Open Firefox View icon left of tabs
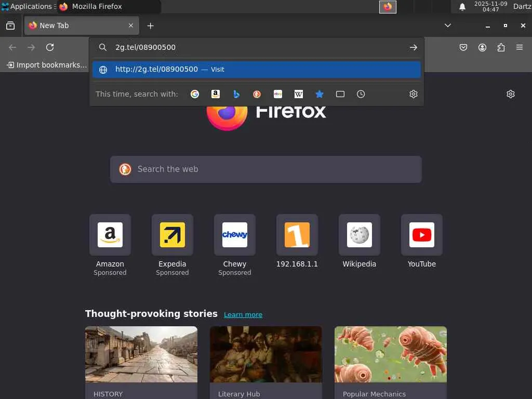532x399 pixels. (x=10, y=25)
